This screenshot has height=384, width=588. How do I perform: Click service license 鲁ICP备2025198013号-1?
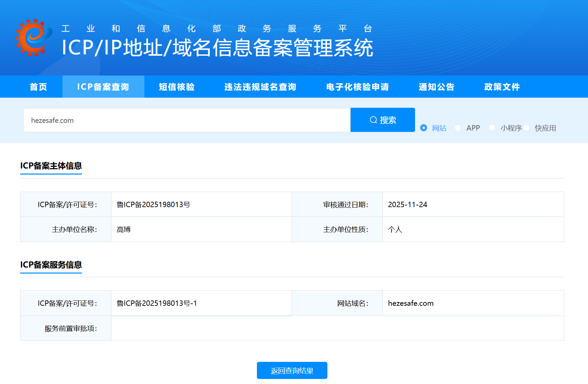[x=157, y=303]
